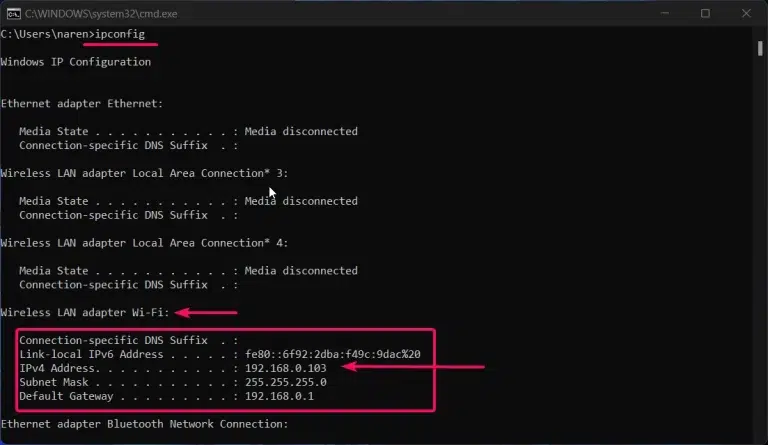This screenshot has width=768, height=445.
Task: Click "Media disconnected" under Local Area Connection* 3
Action: pos(301,201)
